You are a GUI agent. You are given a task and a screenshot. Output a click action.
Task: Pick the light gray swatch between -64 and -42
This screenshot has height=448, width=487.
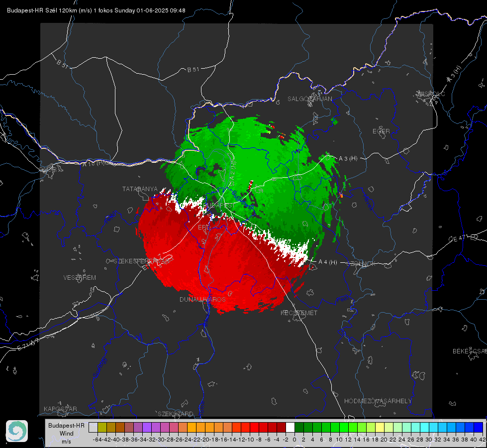click(x=93, y=427)
